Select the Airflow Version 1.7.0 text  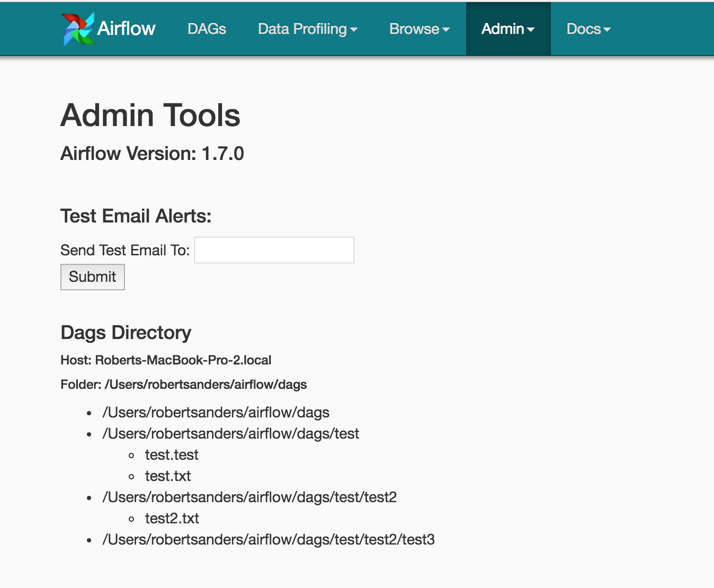point(152,154)
